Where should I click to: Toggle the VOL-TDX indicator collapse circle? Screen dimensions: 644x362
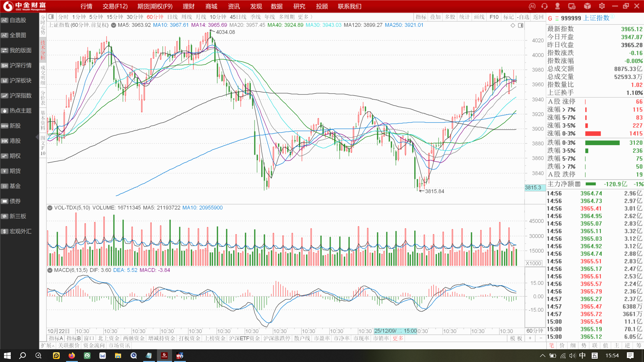coord(50,208)
